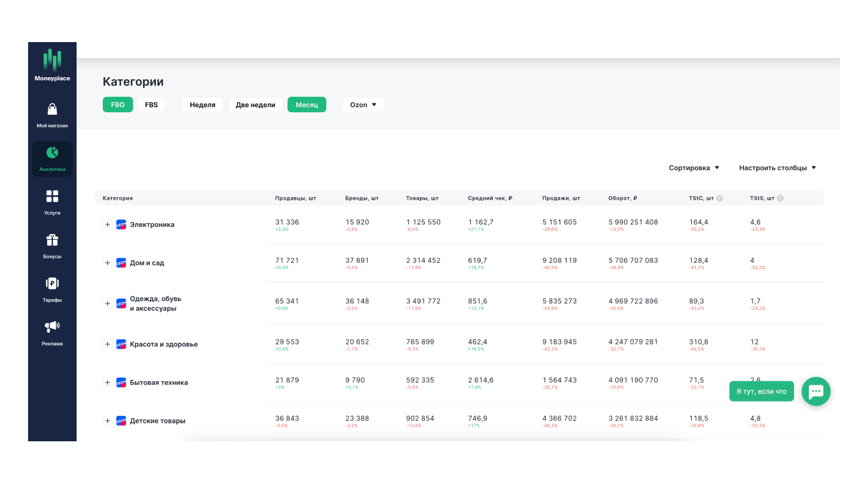Open the Услуги grid icon

52,196
